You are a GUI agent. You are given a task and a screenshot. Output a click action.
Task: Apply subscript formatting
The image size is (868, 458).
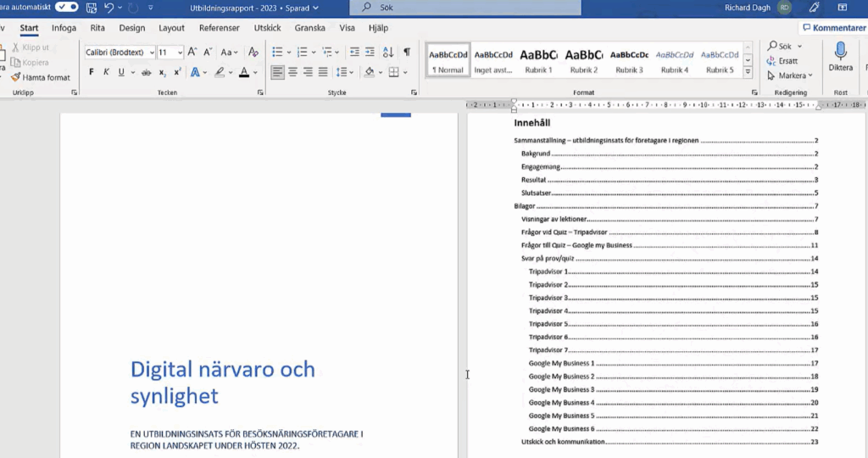(x=162, y=73)
